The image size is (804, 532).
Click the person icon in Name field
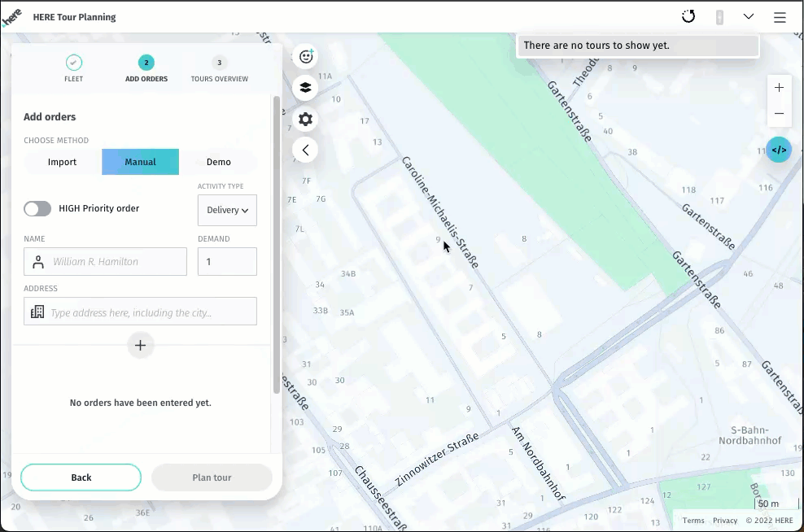(38, 262)
